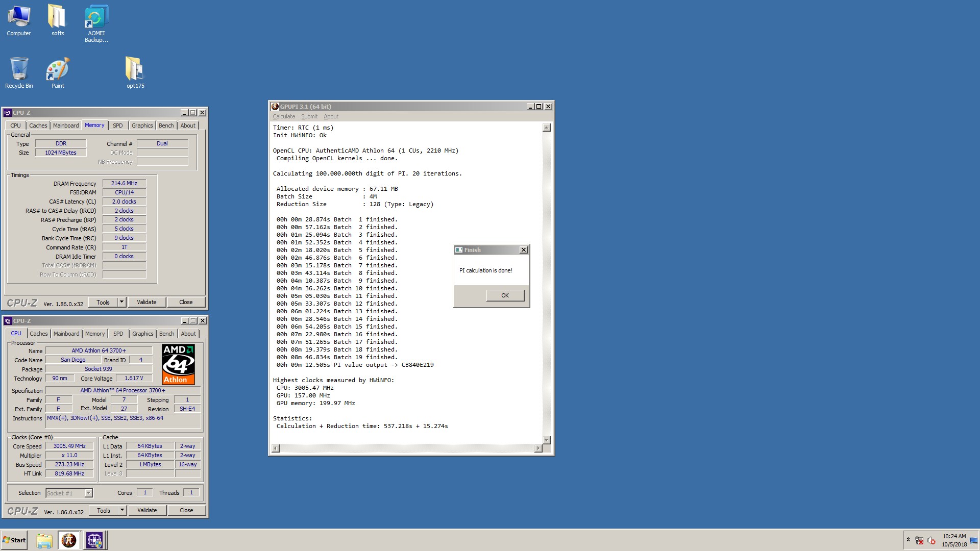The height and width of the screenshot is (551, 980).
Task: Close the Finish dialog with X
Action: click(x=523, y=250)
